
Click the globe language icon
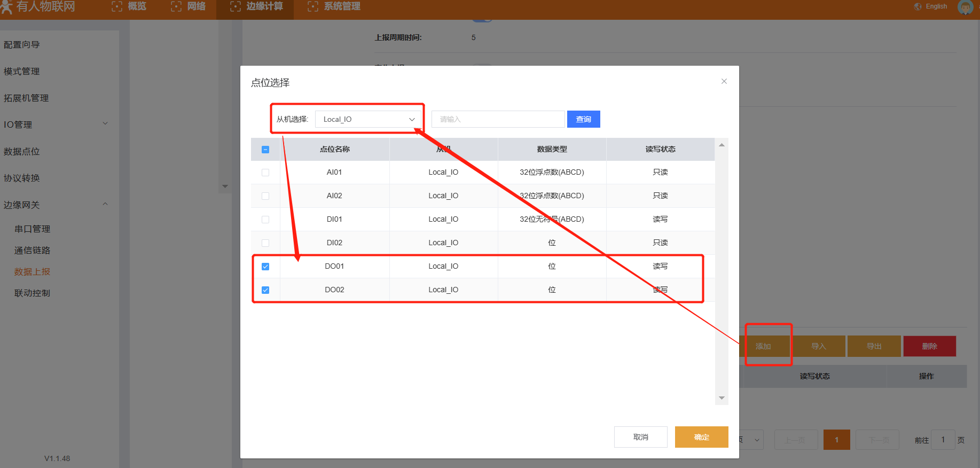pos(918,6)
